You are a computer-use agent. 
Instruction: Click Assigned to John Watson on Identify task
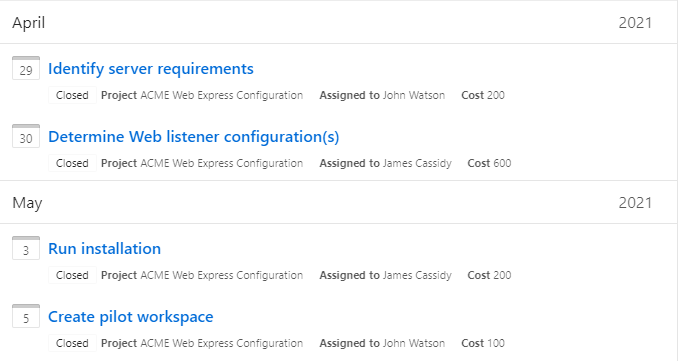[382, 95]
